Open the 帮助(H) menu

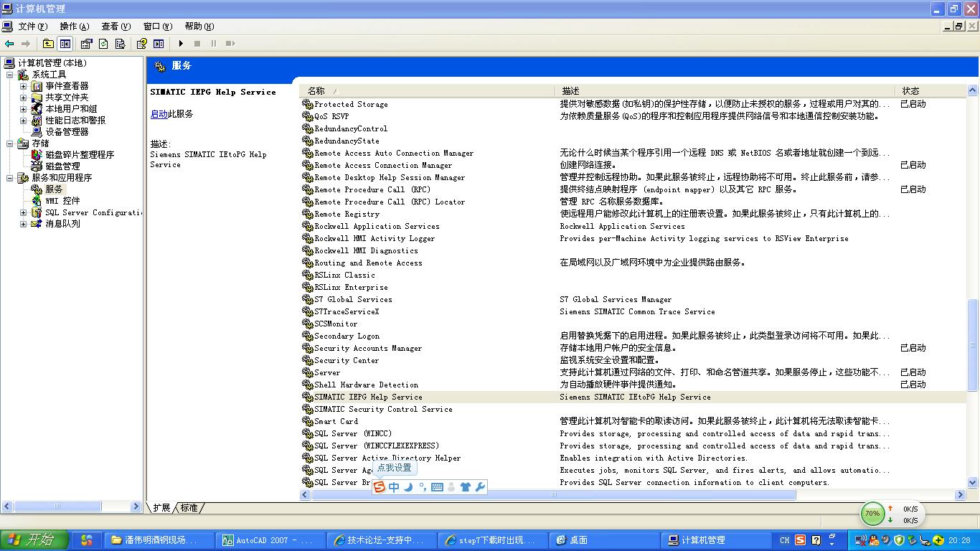199,27
